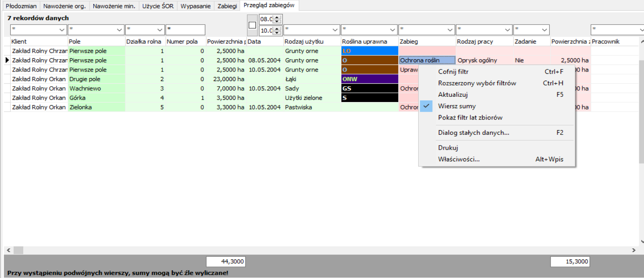
Task: Click the Pastwiska land use cell
Action: pos(312,107)
